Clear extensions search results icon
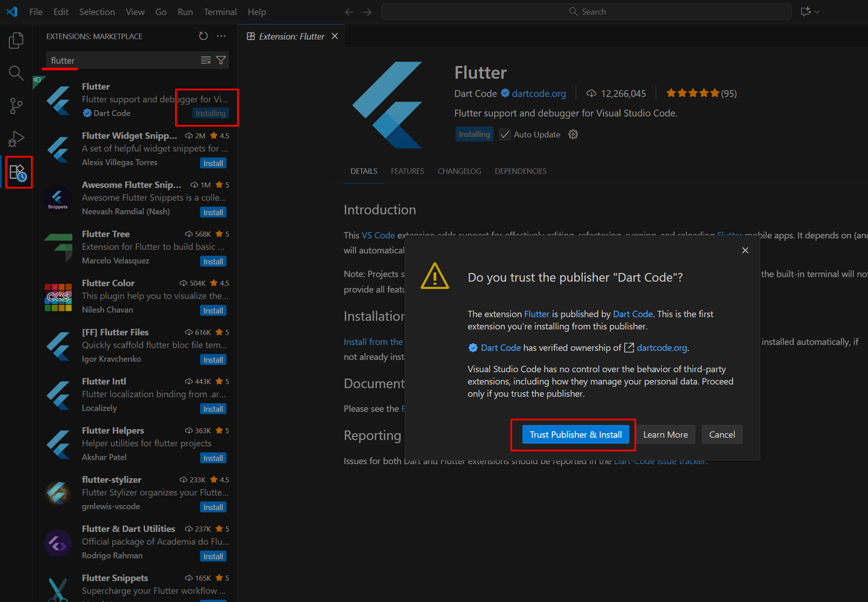This screenshot has width=868, height=602. point(206,60)
